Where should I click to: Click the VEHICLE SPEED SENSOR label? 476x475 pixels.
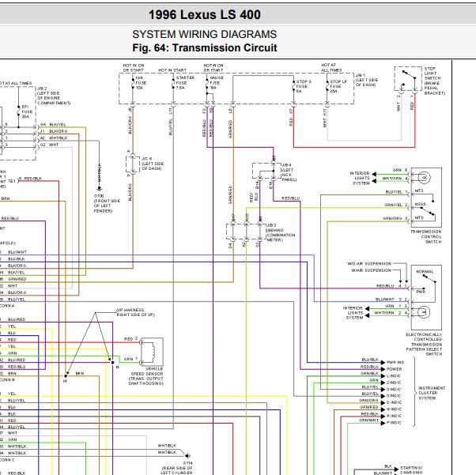tap(146, 376)
